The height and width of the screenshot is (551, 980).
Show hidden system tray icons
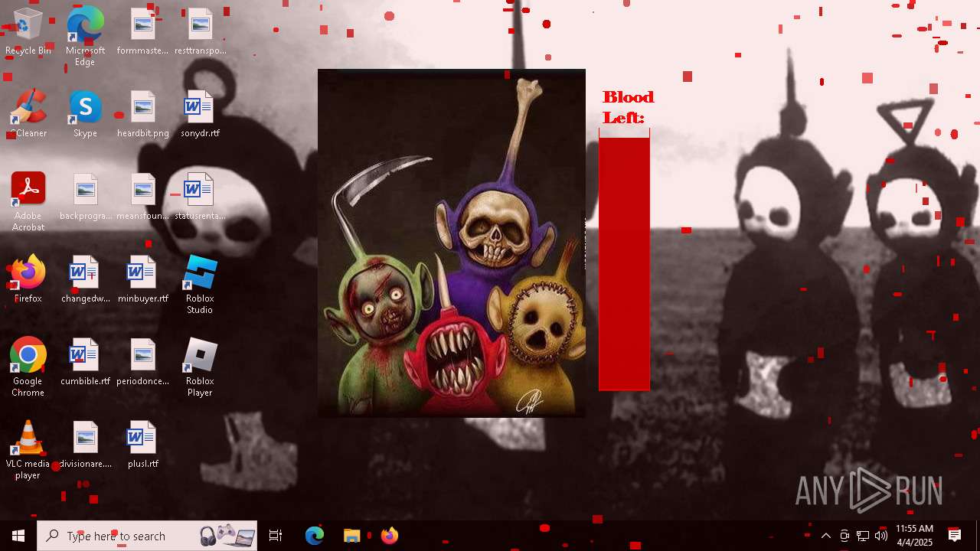click(826, 536)
